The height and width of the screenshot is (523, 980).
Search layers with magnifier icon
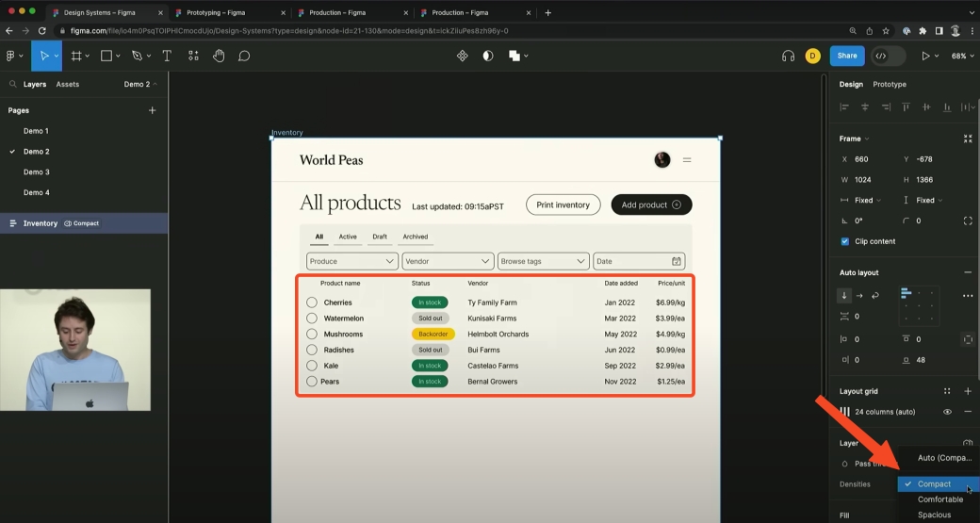tap(12, 84)
